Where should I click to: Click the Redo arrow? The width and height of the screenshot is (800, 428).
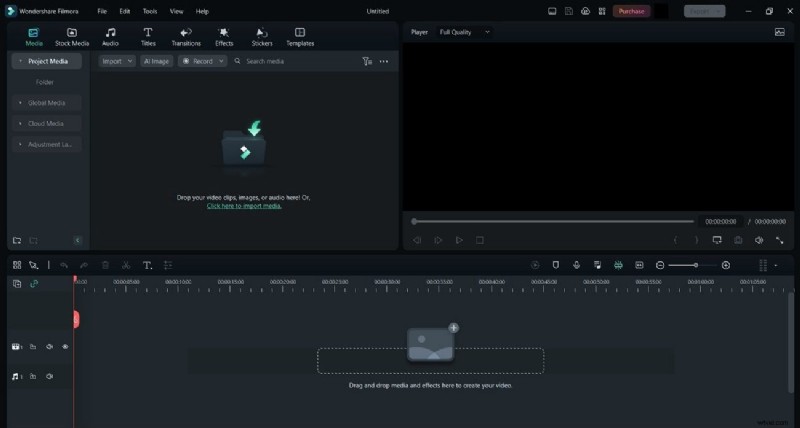84,265
